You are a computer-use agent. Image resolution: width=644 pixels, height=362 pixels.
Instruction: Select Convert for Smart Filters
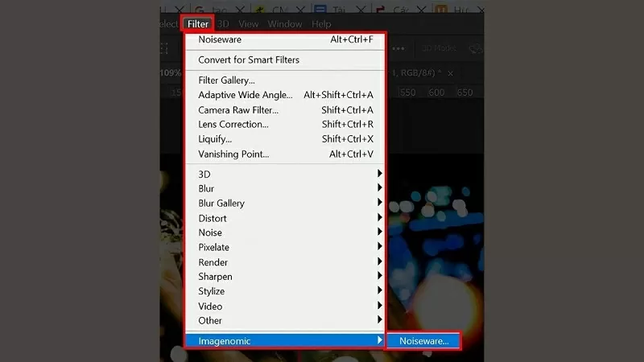pos(248,60)
